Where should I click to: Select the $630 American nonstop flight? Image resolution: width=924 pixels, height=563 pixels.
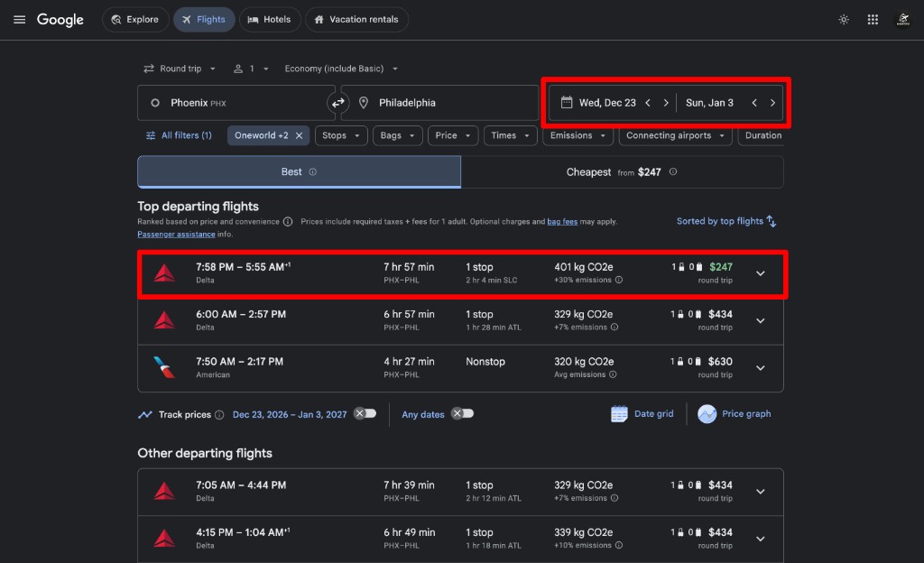pos(461,368)
